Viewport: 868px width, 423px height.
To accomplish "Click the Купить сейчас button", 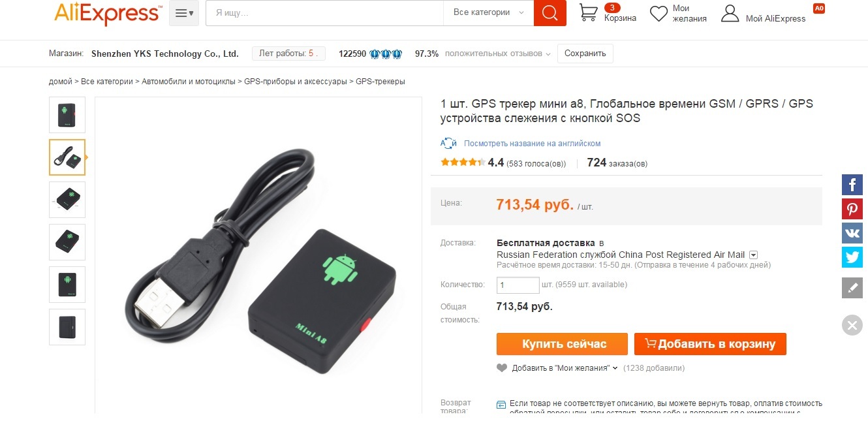I will (x=562, y=344).
